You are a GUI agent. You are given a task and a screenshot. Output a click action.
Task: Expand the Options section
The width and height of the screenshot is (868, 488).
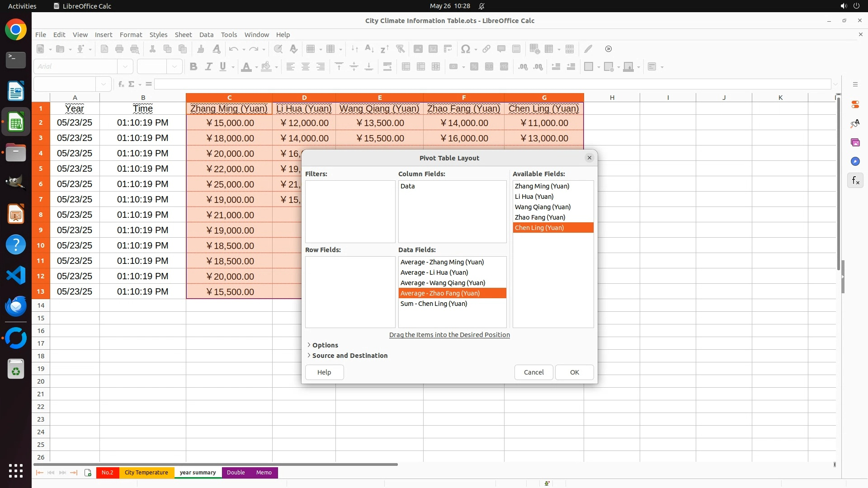click(325, 345)
